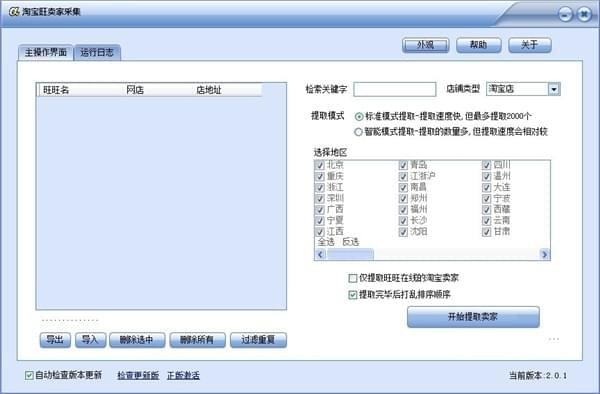Uncheck the 宁波 region checkbox
This screenshot has height=394, width=600.
pos(486,199)
